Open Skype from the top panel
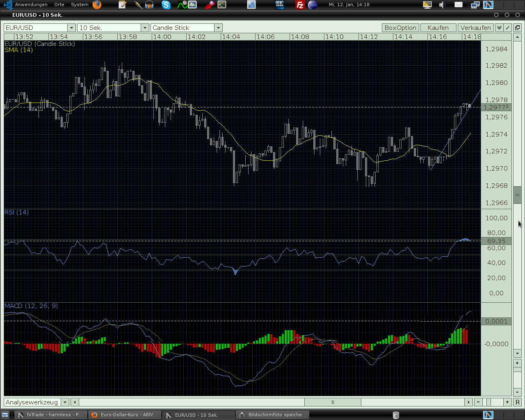 [x=166, y=5]
